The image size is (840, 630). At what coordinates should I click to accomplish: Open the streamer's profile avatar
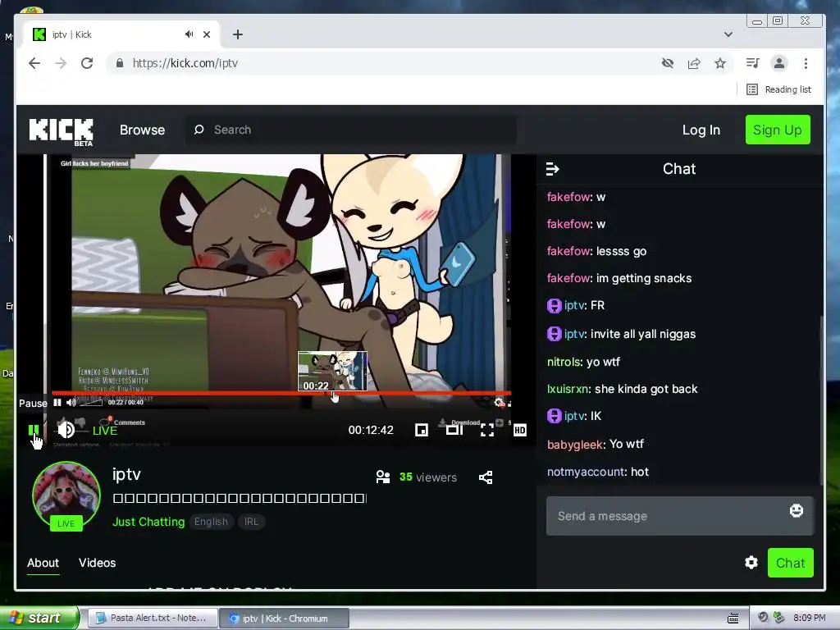[x=66, y=495]
